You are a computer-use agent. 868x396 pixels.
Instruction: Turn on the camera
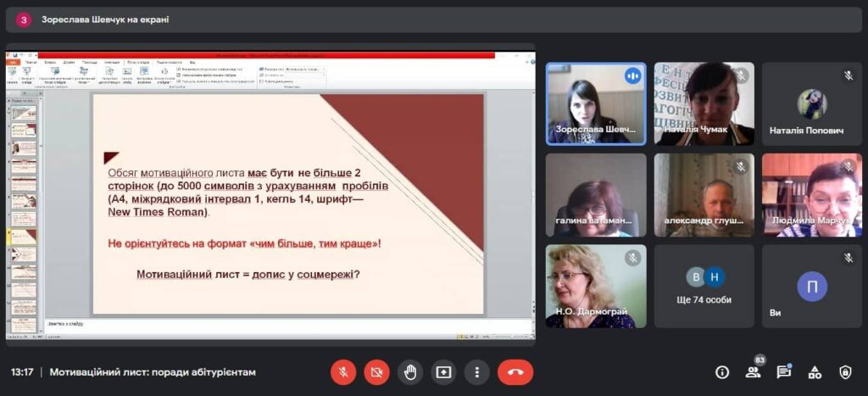pyautogui.click(x=376, y=372)
